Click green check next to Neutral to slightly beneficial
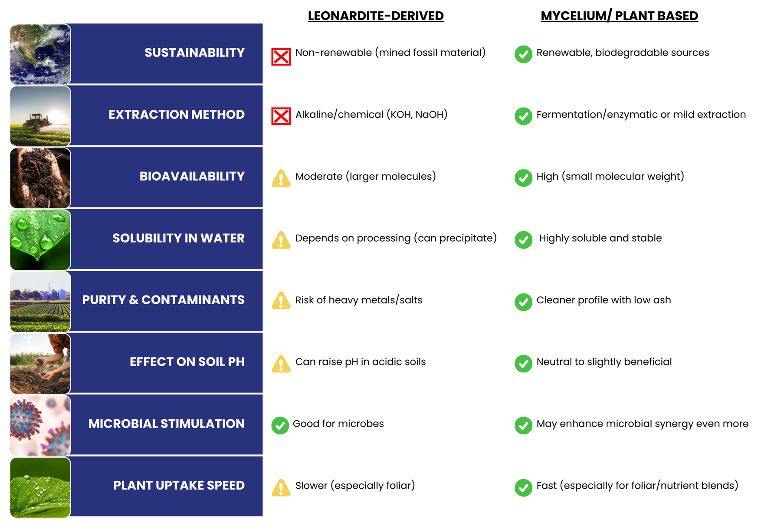Image resolution: width=761 pixels, height=532 pixels. tap(523, 364)
